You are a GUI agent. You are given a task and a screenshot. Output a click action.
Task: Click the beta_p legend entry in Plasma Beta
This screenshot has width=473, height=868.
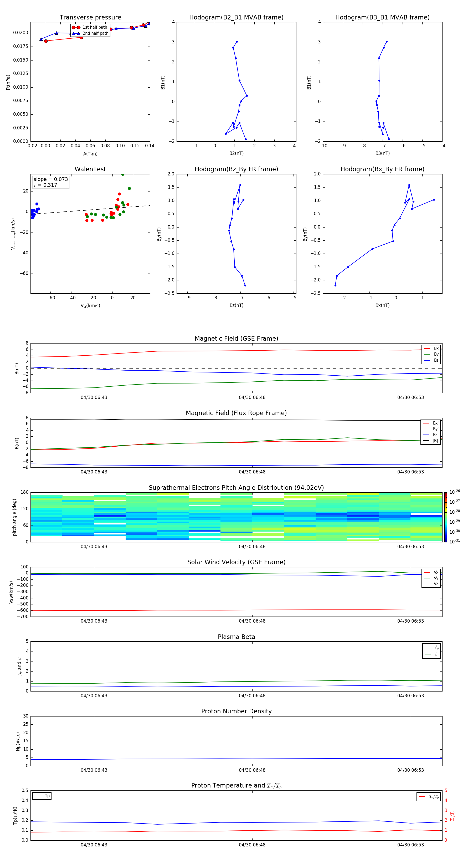point(431,647)
